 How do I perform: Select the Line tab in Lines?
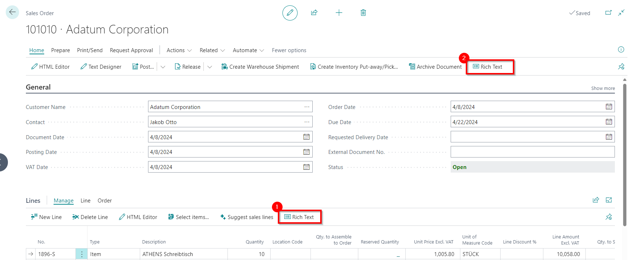[x=86, y=200]
